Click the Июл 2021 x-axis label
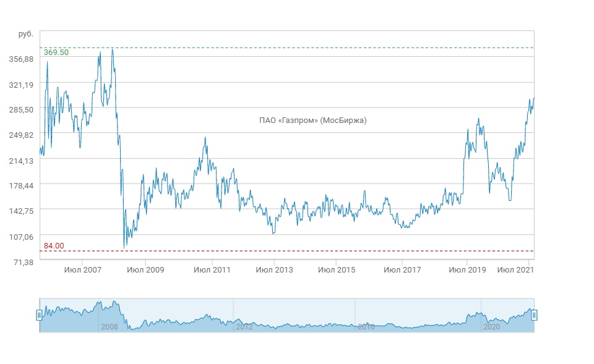This screenshot has width=594, height=364. [x=515, y=270]
